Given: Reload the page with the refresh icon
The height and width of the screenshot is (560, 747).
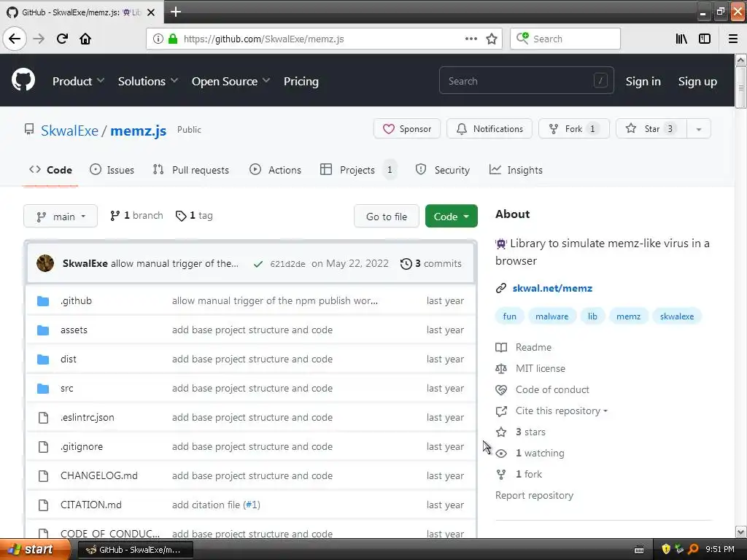Looking at the screenshot, I should pos(62,39).
